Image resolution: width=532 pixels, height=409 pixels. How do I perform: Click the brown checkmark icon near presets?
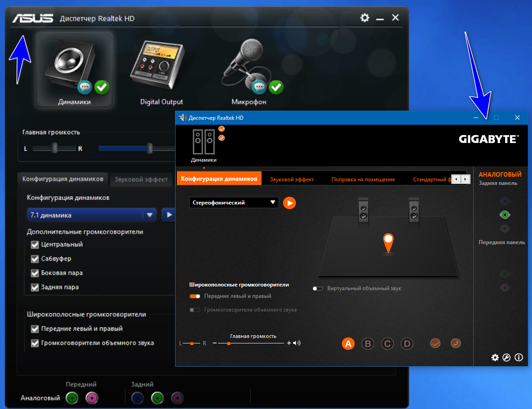point(435,343)
